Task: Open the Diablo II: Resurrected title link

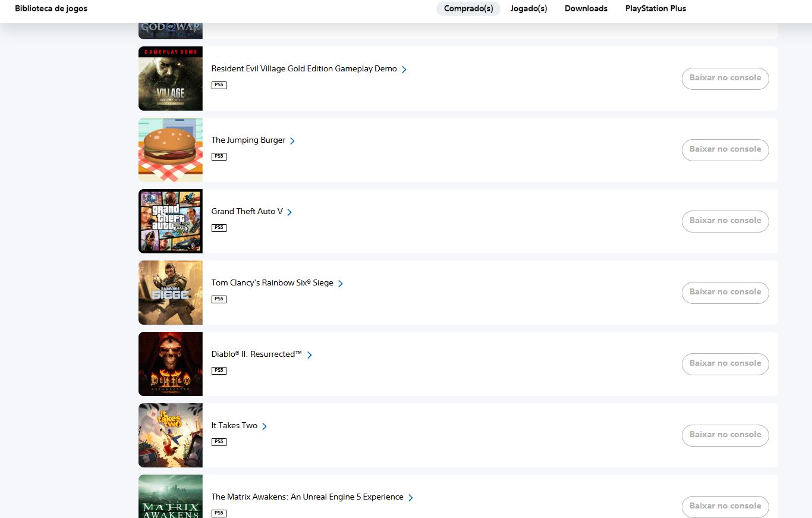Action: [257, 354]
